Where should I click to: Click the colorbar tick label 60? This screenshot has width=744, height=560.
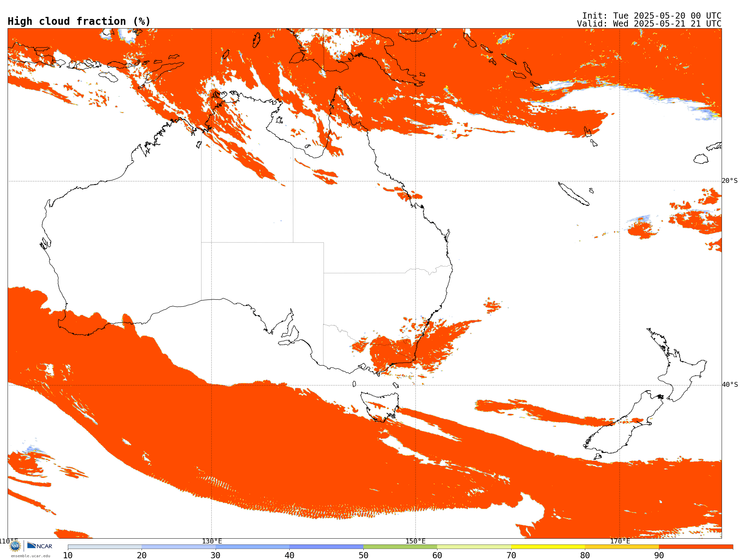coord(437,555)
